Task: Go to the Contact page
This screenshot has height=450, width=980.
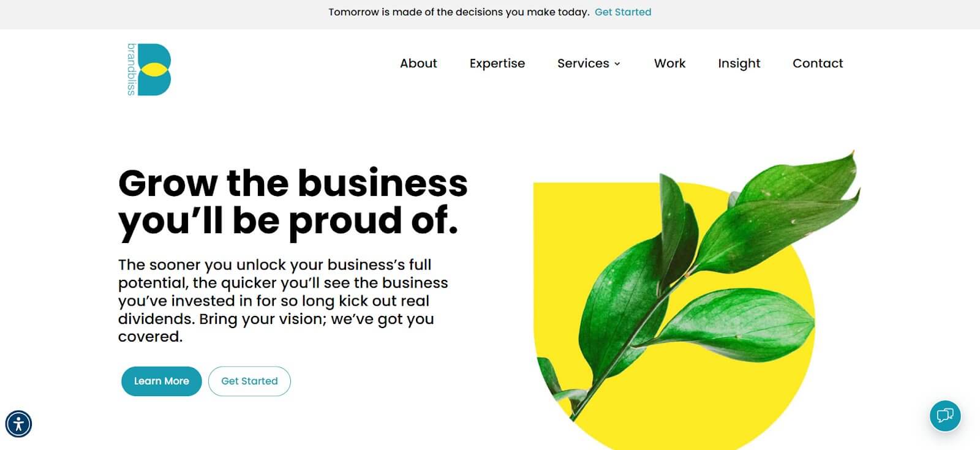Action: point(818,64)
